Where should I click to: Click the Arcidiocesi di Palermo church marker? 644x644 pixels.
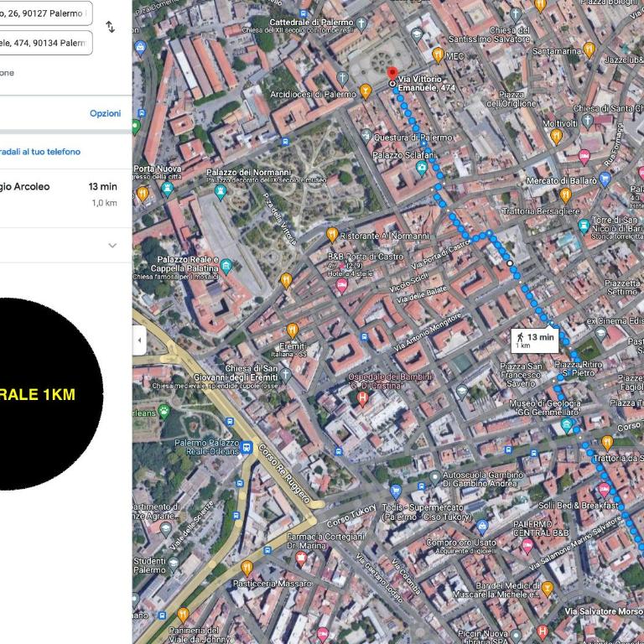[x=342, y=77]
